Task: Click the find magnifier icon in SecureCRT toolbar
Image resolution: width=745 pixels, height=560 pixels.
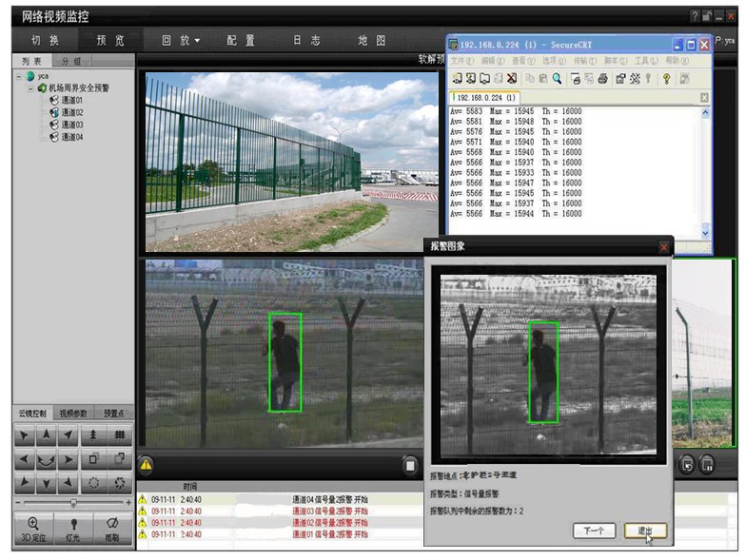Action: [x=557, y=79]
